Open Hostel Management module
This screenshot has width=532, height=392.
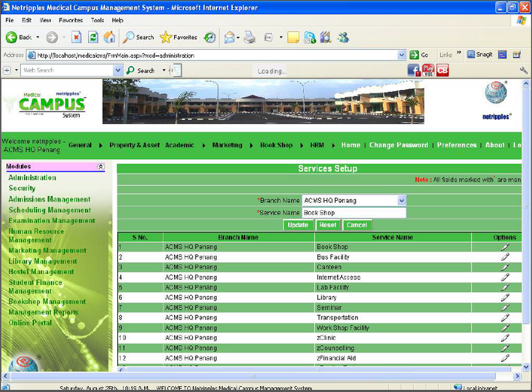(x=41, y=271)
